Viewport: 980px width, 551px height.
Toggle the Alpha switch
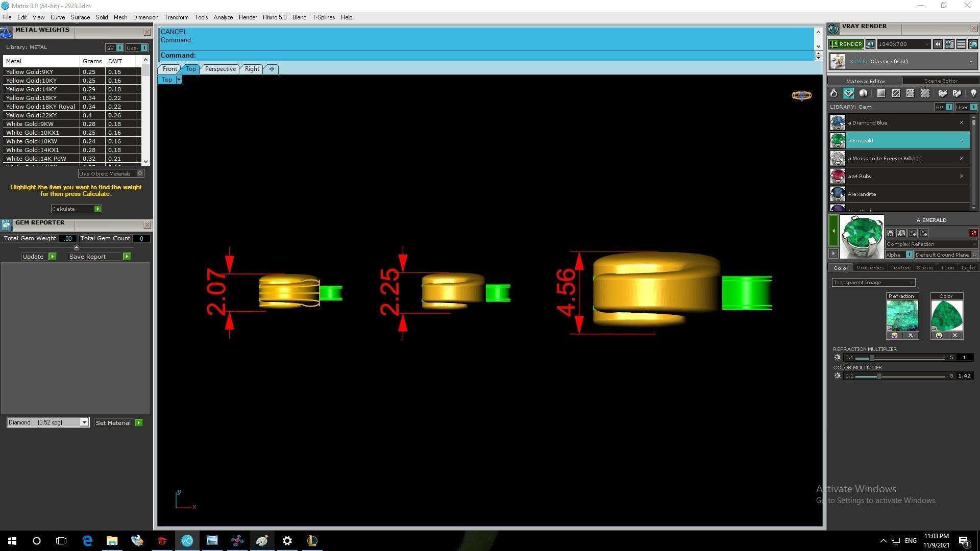point(909,255)
